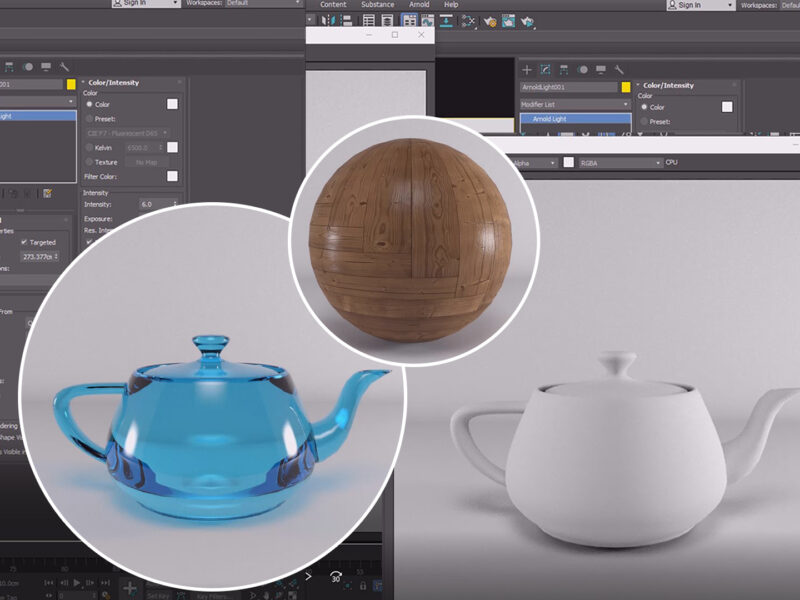Open the Arnold menu
This screenshot has width=800, height=600.
419,4
